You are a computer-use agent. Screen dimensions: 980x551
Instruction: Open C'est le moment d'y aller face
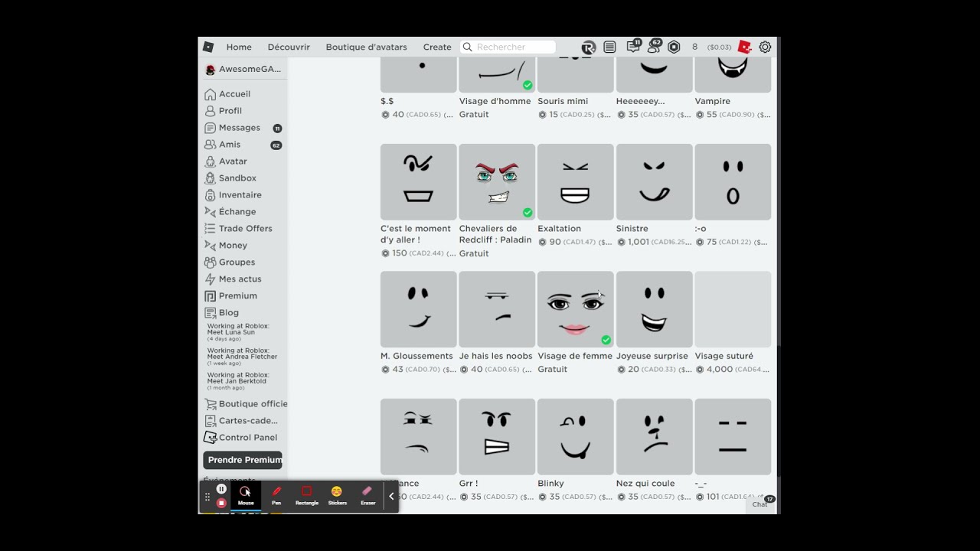coord(419,182)
